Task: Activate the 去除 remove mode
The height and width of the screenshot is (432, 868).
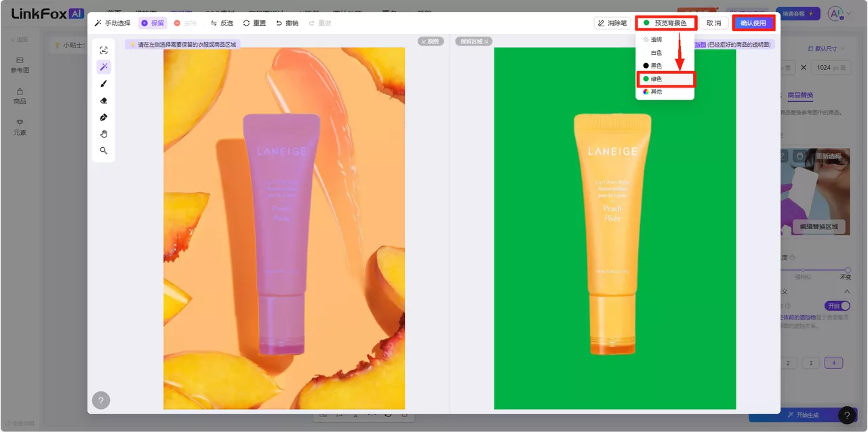Action: 185,23
